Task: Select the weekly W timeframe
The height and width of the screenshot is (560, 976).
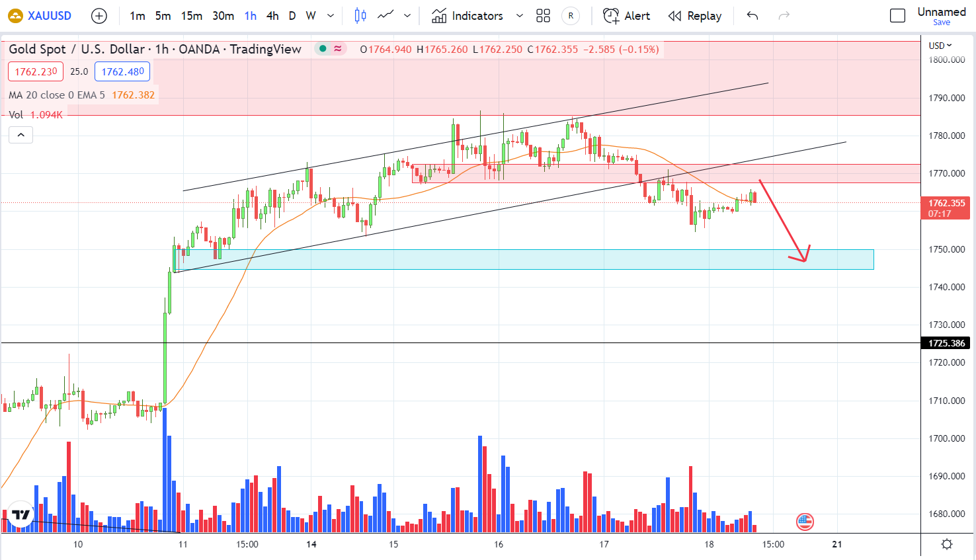Action: pos(311,16)
